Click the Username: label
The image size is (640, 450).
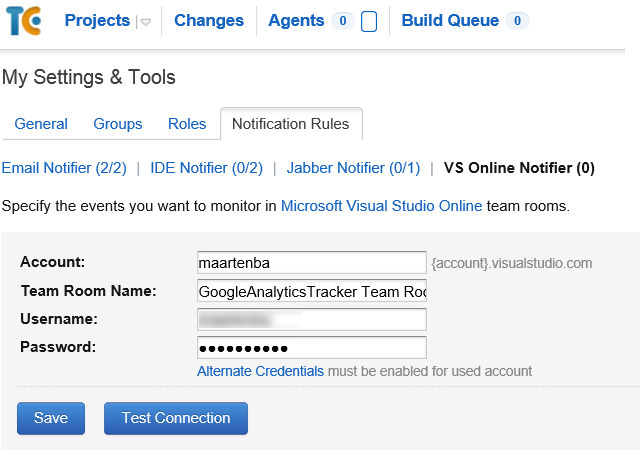click(x=59, y=319)
